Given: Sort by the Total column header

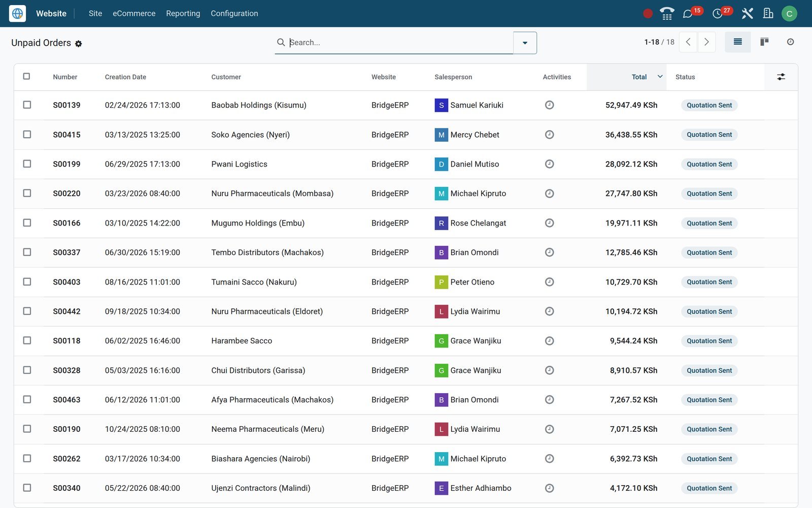Looking at the screenshot, I should click(x=626, y=77).
